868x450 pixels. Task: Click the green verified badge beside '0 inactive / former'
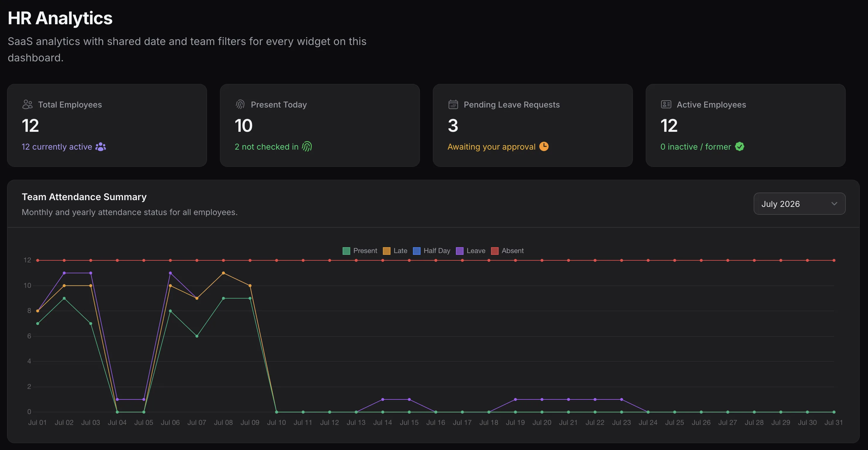click(x=740, y=147)
